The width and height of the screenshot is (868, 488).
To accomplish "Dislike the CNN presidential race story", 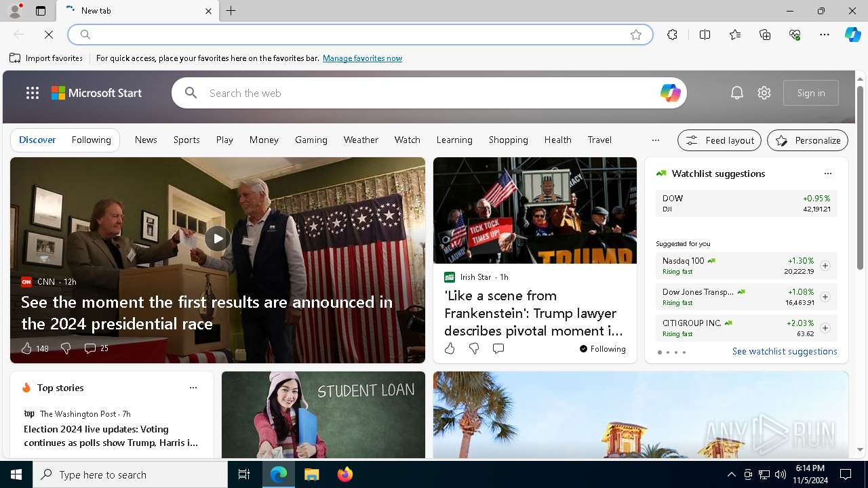I will point(66,348).
